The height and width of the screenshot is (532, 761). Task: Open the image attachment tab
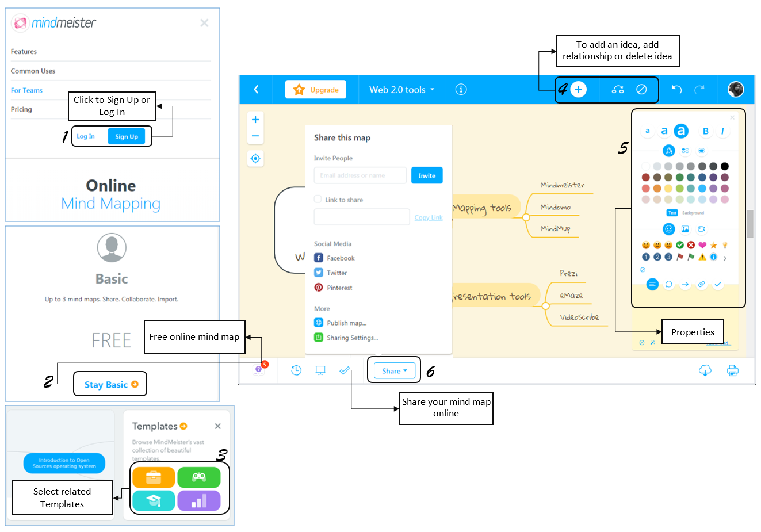tap(685, 229)
